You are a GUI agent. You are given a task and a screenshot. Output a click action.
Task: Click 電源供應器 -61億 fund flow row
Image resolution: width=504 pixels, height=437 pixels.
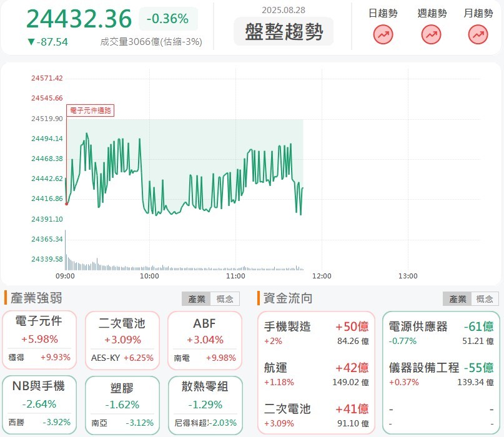[441, 333]
